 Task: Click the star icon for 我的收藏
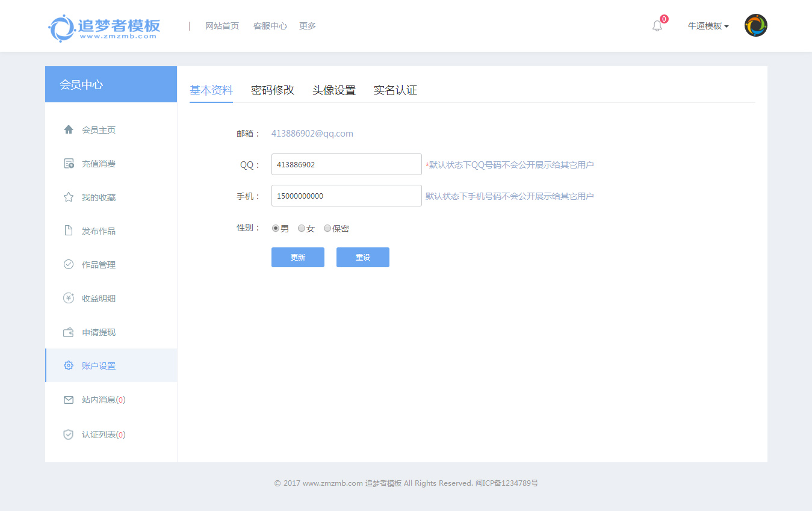coord(69,197)
